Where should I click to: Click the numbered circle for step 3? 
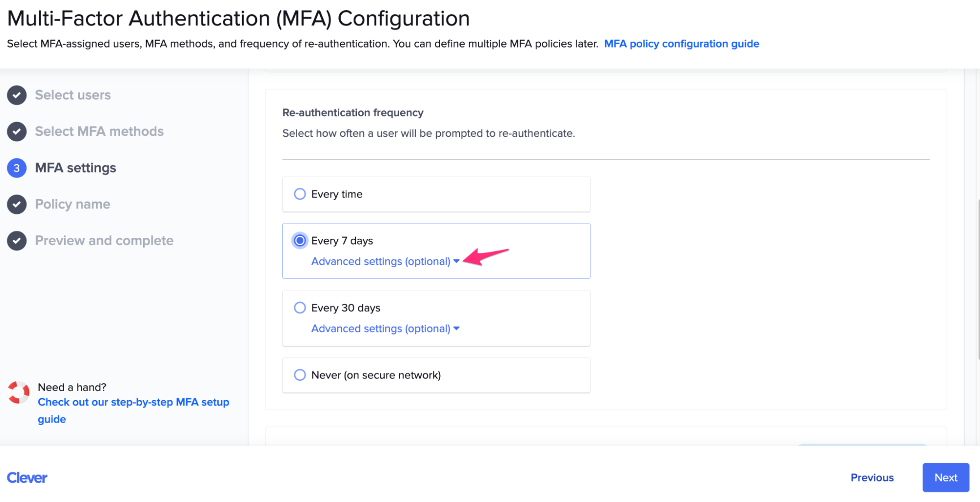tap(17, 168)
